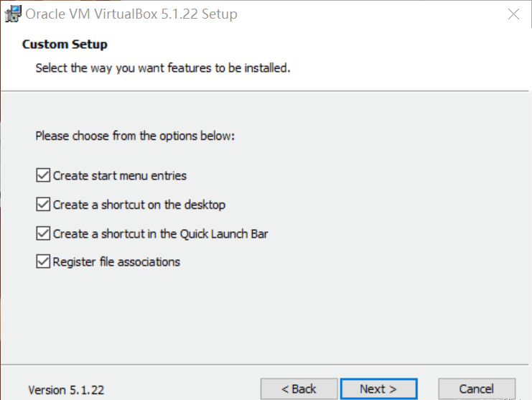Close the VirtualBox Setup window
This screenshot has width=532, height=400.
(x=513, y=14)
